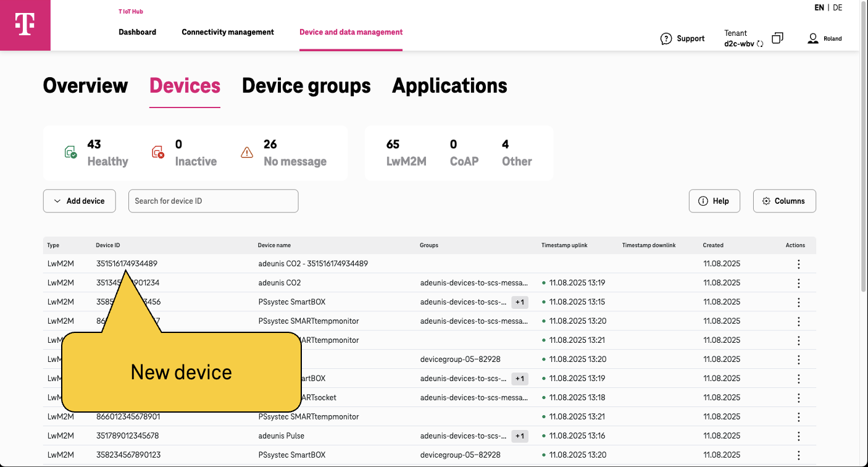Open the actions menu for device 351516174934489
The image size is (868, 467).
pyautogui.click(x=798, y=264)
